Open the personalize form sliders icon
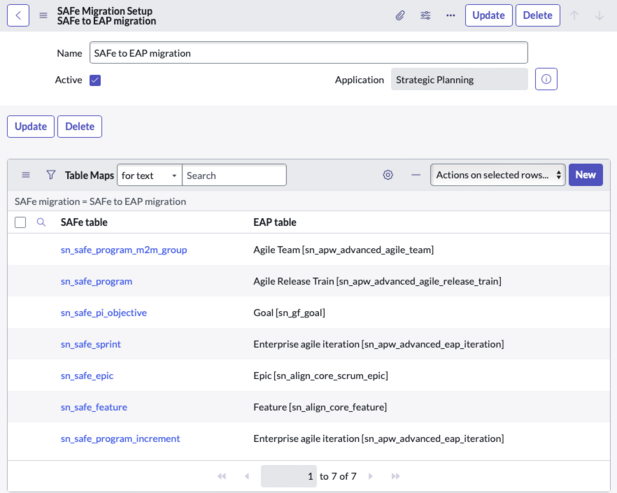 pyautogui.click(x=425, y=16)
